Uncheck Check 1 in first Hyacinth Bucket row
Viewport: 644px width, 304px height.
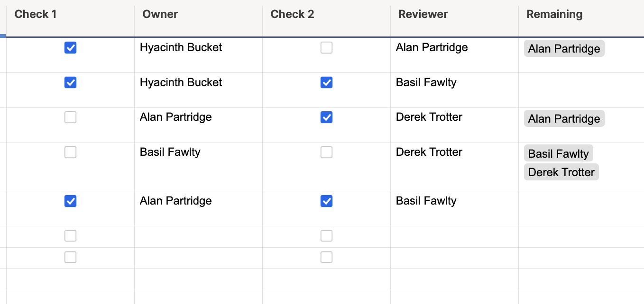coord(70,47)
